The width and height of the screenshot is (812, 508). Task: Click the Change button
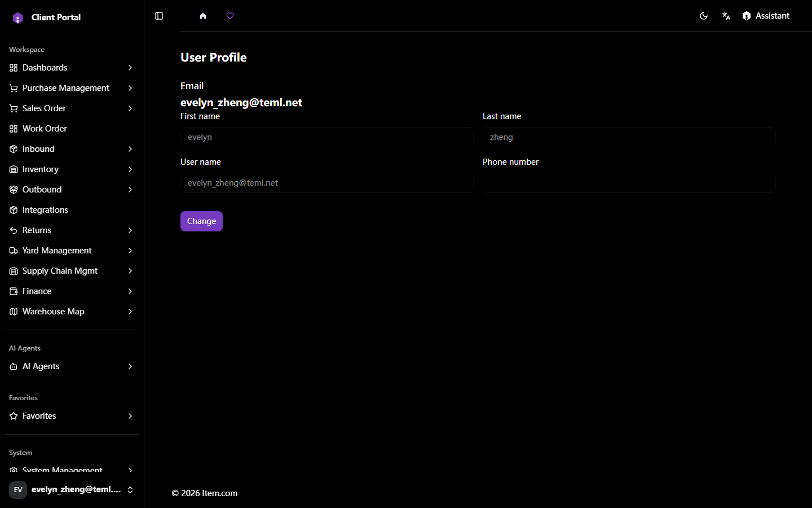(201, 221)
